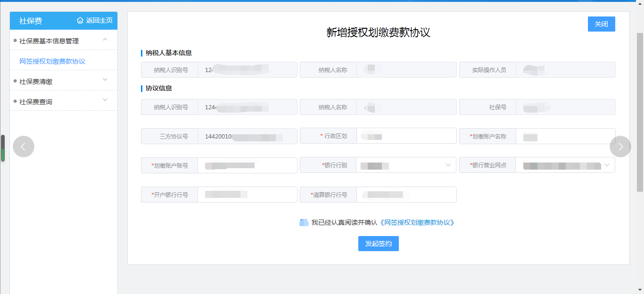Image resolution: width=644 pixels, height=294 pixels.
Task: Click the bullet icon beside 社保费基本信息管理
Action: 16,41
